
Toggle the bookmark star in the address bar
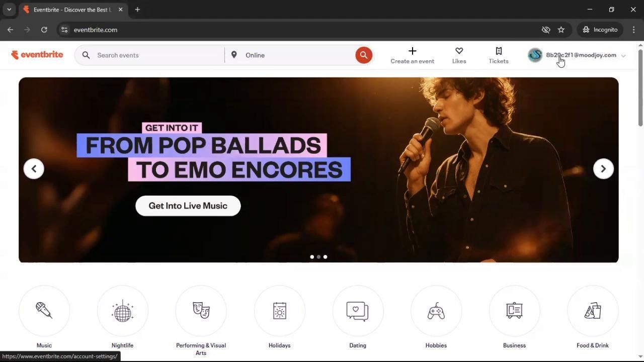(x=561, y=30)
